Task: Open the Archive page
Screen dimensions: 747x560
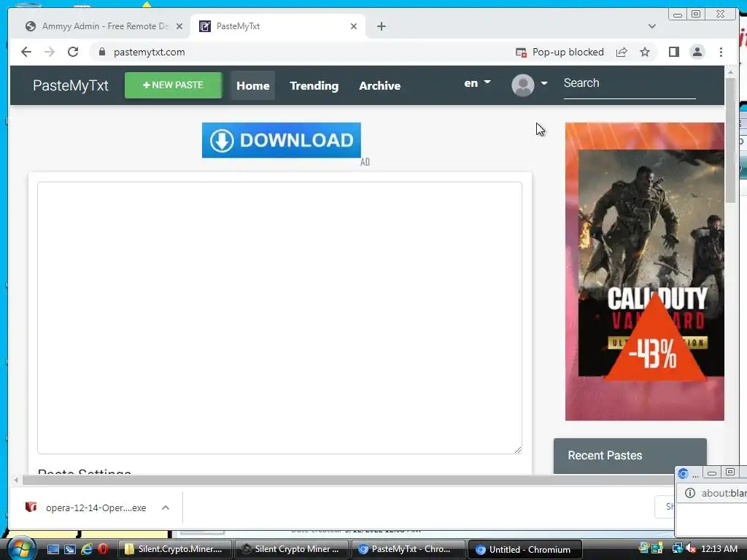Action: [x=379, y=86]
